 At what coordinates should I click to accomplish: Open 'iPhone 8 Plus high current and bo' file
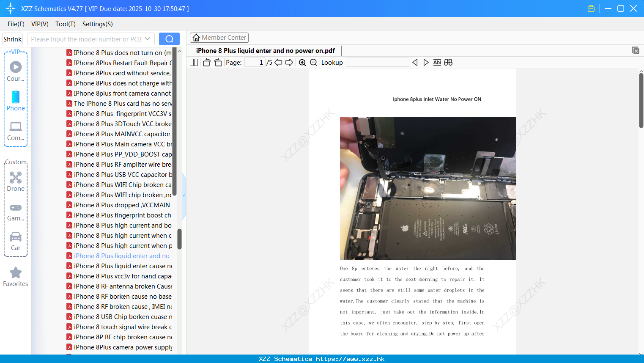click(119, 225)
